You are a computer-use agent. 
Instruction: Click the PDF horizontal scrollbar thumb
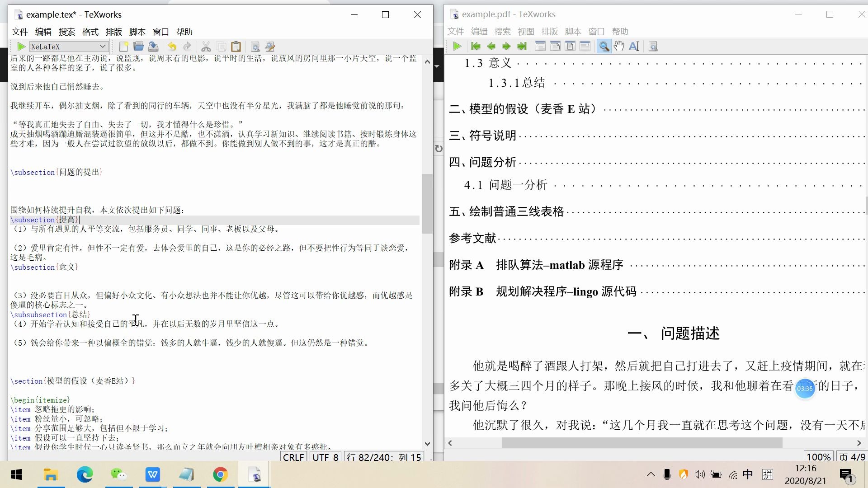click(642, 443)
